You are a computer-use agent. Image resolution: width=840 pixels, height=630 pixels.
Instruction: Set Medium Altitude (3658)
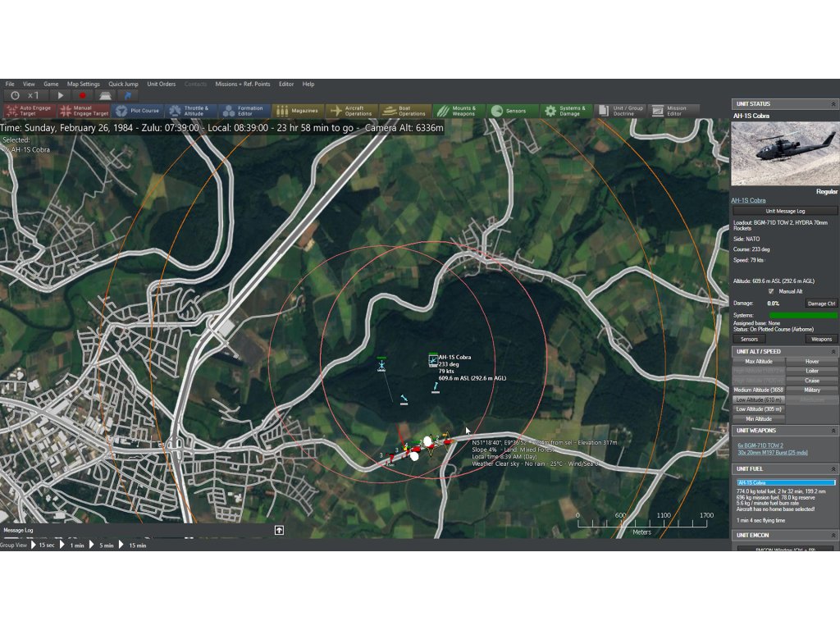coord(759,390)
